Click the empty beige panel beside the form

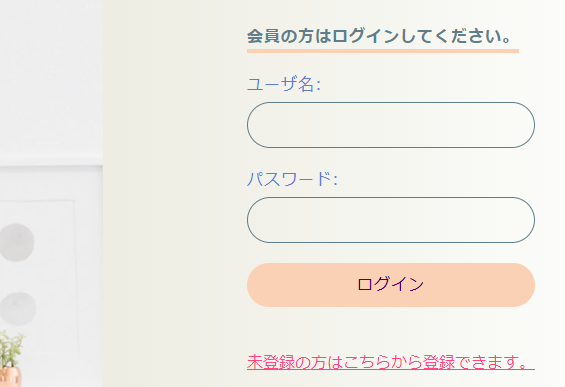click(x=173, y=194)
